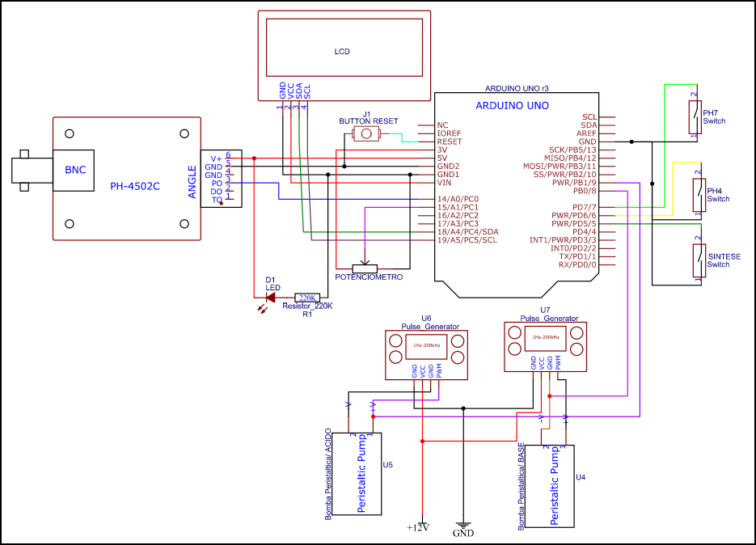Select the U5 Peristaltic Pump block
Screen dimensions: 756x545
point(357,474)
